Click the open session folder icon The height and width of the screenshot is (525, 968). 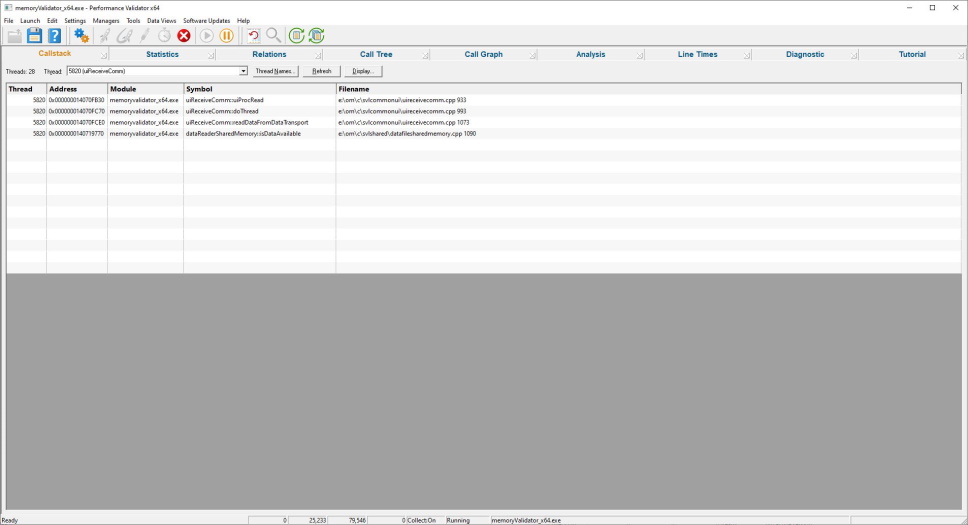(x=14, y=36)
